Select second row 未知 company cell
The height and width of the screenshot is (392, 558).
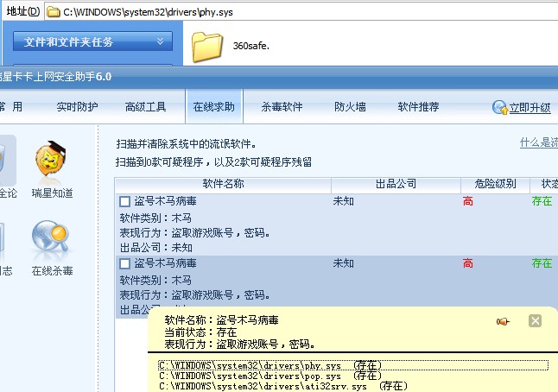(344, 263)
